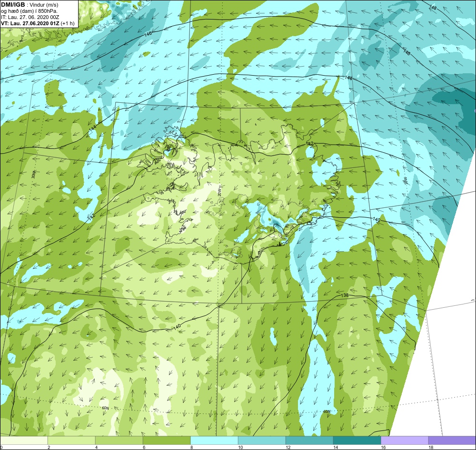Click the 2–4 m/s light green legend swatch
This screenshot has width=476, height=450.
click(x=71, y=440)
